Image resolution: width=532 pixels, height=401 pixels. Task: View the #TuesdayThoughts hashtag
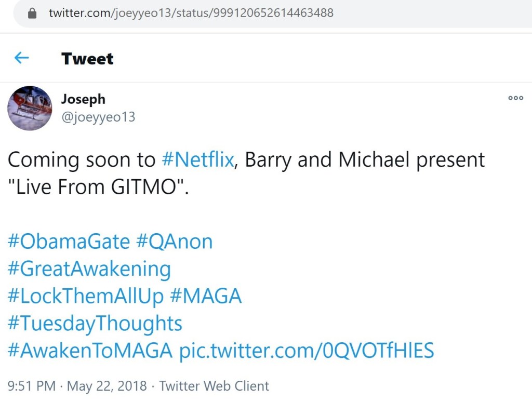point(95,324)
